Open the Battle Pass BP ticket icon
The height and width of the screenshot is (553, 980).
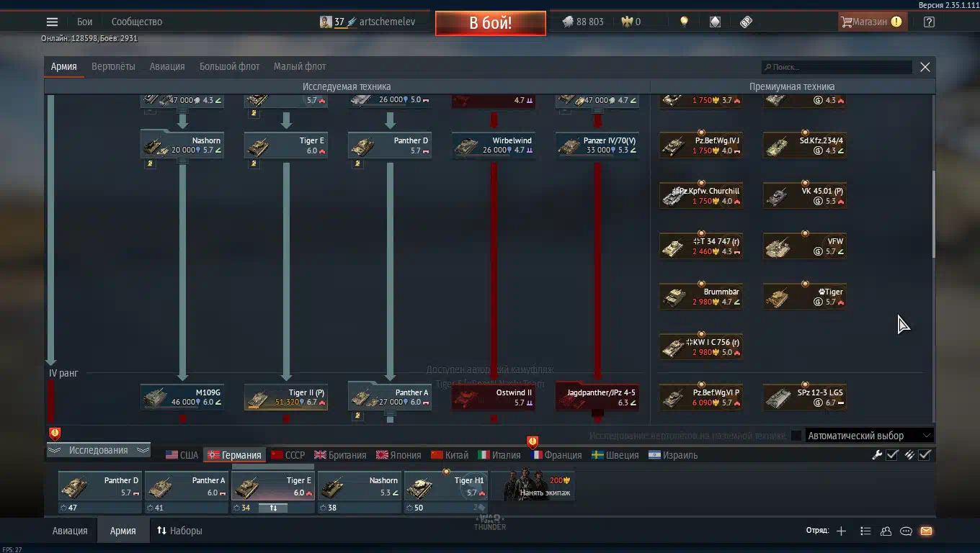(x=746, y=22)
